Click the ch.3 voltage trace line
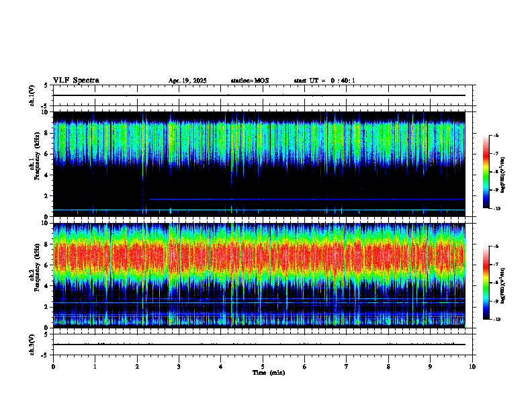The width and height of the screenshot is (532, 411). [259, 345]
